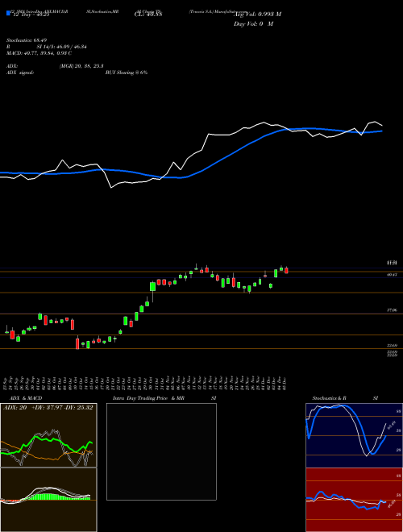Viewport: 403px width, 532px height.
Task: Click the empty Intra Day Trading Price panel
Action: (x=161, y=451)
